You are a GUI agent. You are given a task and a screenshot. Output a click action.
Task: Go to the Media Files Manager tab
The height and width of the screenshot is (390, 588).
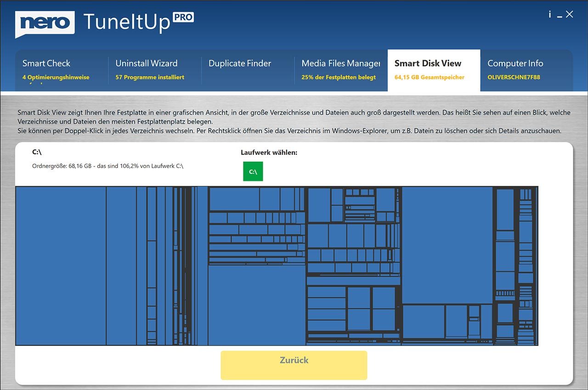click(341, 70)
